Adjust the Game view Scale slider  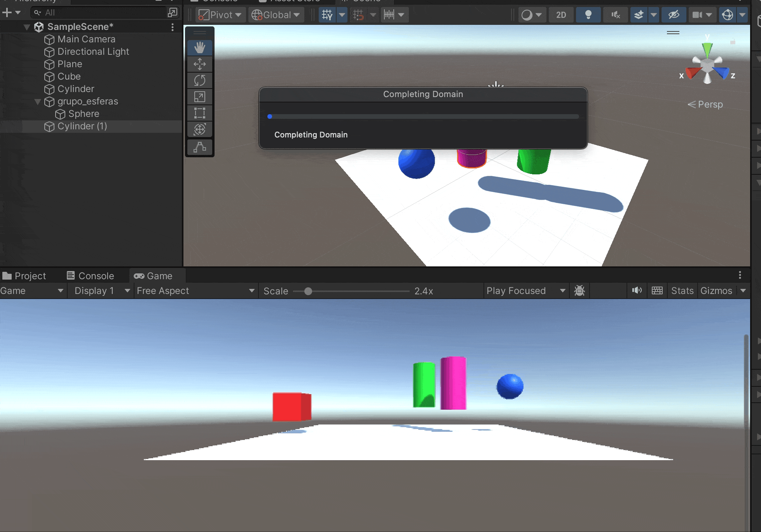[x=308, y=291]
